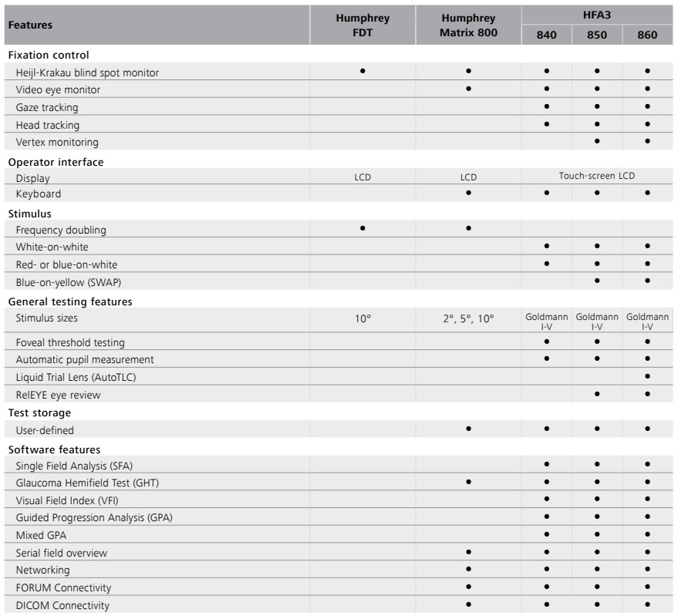Click the Features header cell
Viewport: 678px width, 616px height.
point(157,25)
